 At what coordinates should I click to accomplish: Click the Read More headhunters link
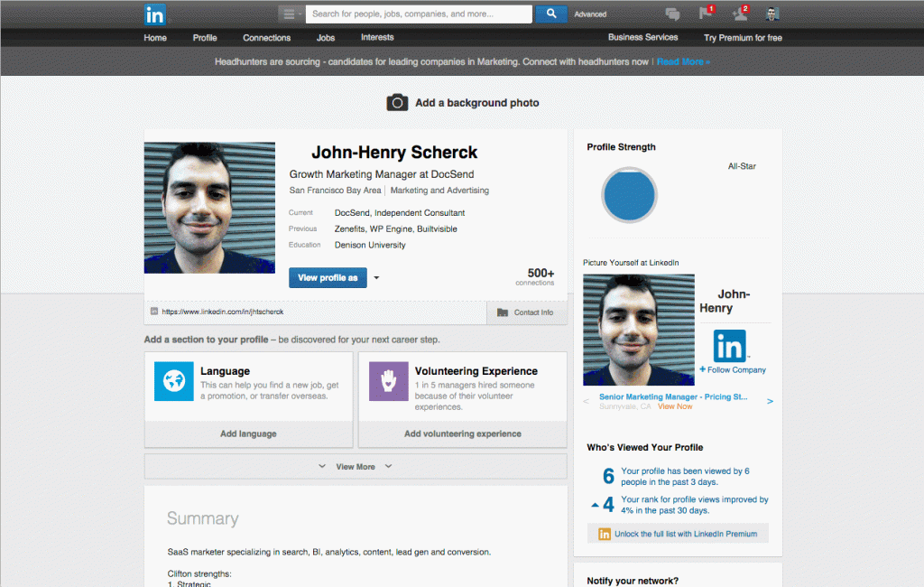click(x=683, y=62)
